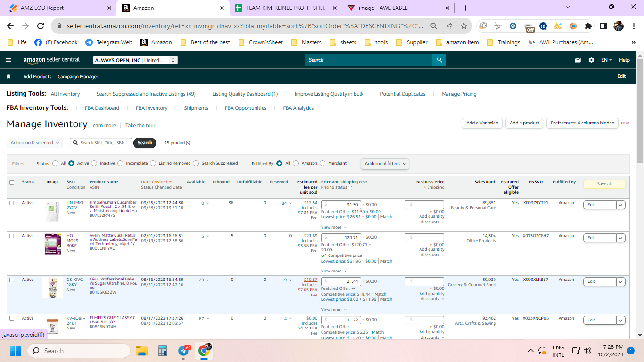Open Calculator from the taskbar
The image size is (644, 362).
tap(163, 351)
